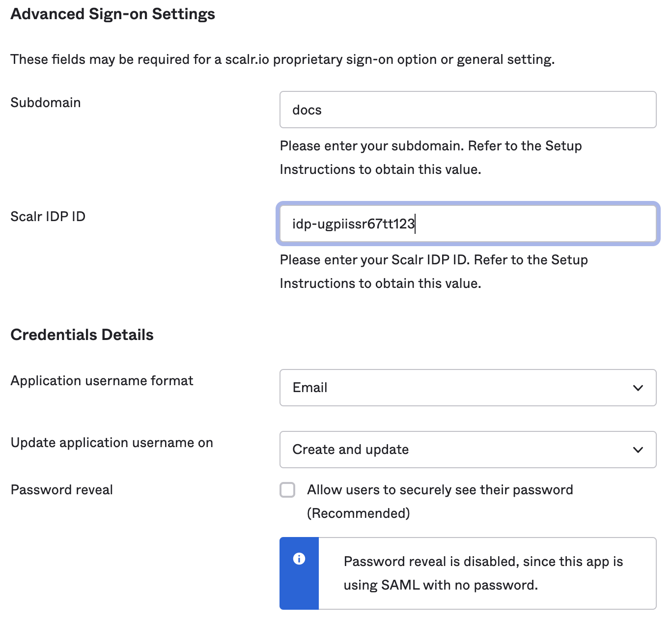
Task: Click the Subdomain field label
Action: click(x=46, y=103)
